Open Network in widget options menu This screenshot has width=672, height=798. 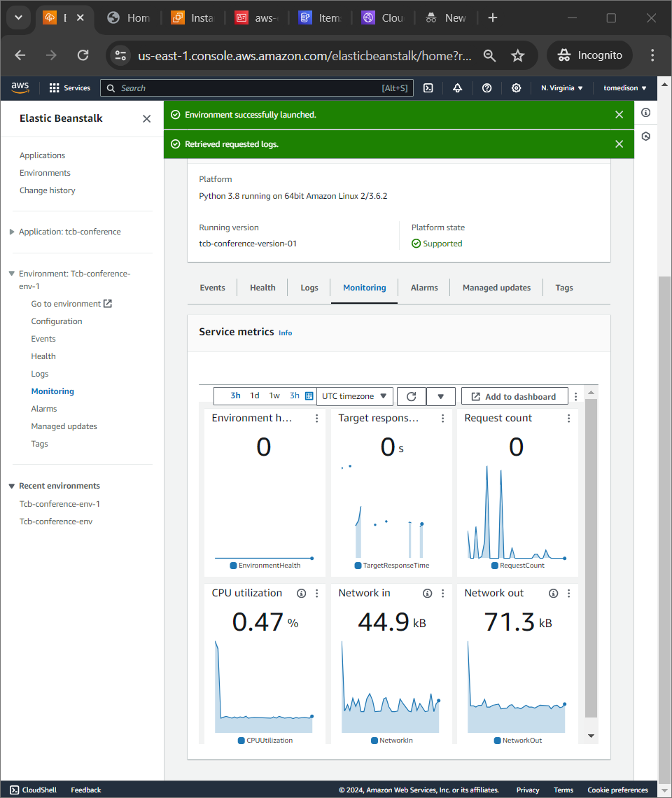click(443, 594)
